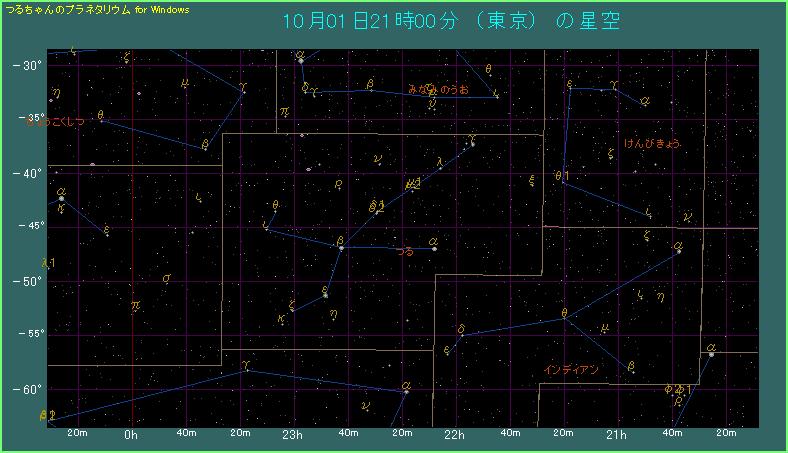Select the インディアン constellation label

[571, 370]
